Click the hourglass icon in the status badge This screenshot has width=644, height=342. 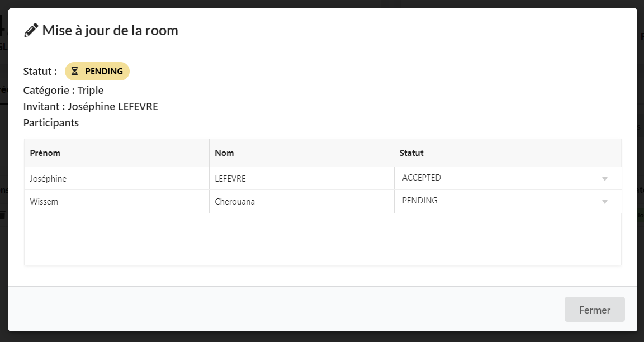click(75, 72)
